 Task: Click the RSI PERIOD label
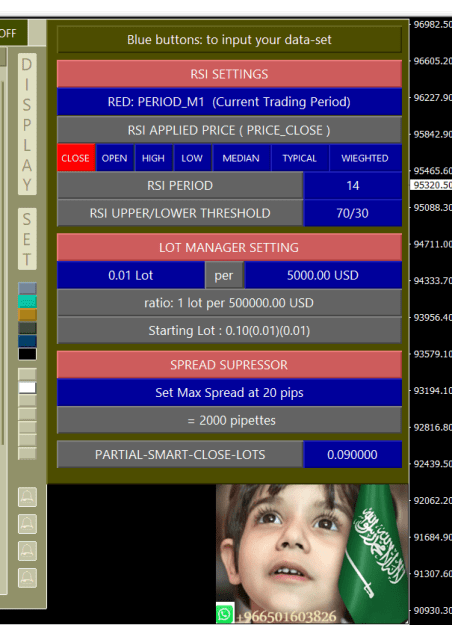(x=180, y=185)
